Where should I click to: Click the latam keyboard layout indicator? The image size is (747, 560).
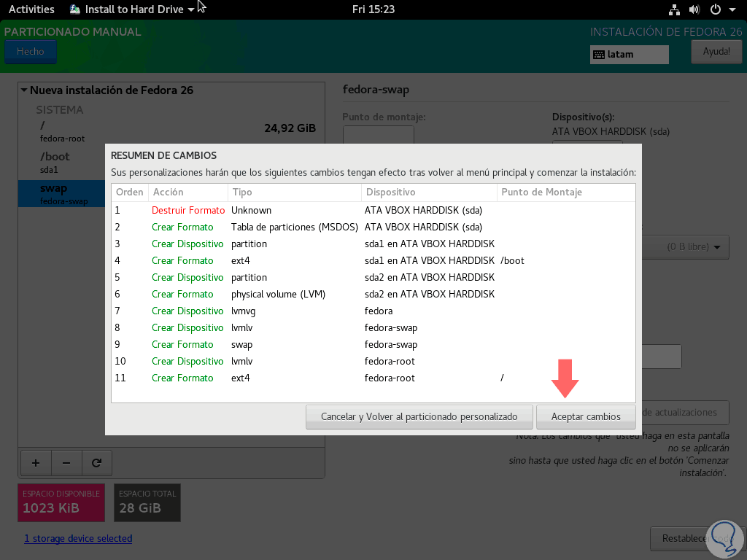tap(629, 54)
